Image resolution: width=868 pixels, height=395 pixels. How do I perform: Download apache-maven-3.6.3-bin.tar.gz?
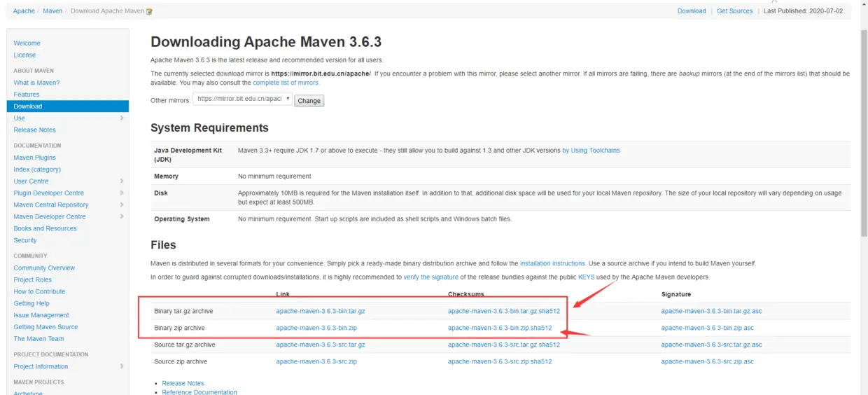321,311
